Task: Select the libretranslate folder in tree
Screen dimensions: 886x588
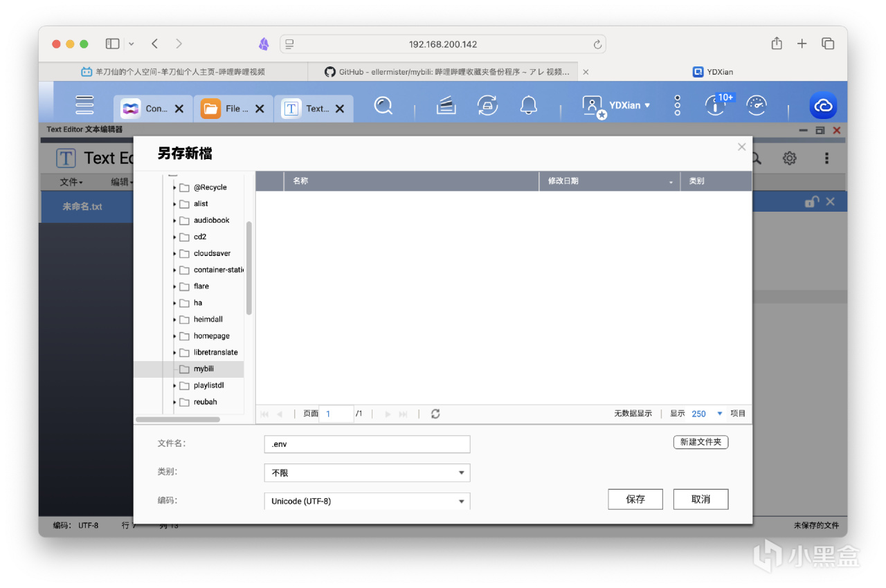Action: pos(215,352)
